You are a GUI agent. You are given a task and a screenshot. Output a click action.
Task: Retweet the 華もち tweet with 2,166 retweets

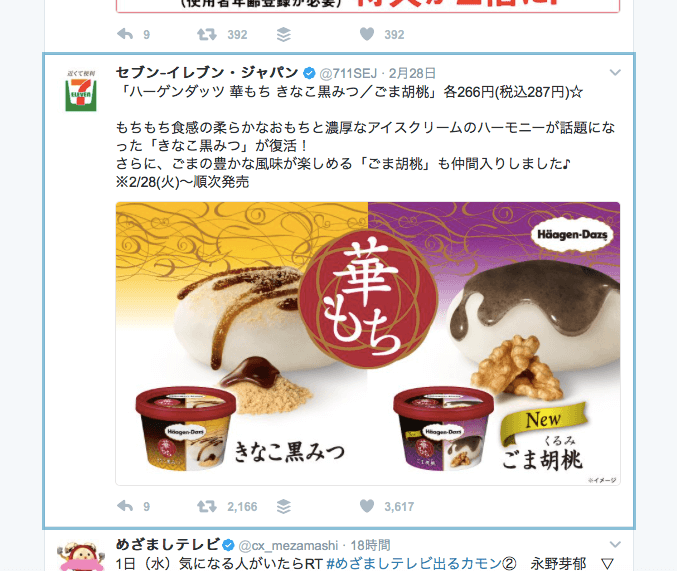(x=207, y=506)
